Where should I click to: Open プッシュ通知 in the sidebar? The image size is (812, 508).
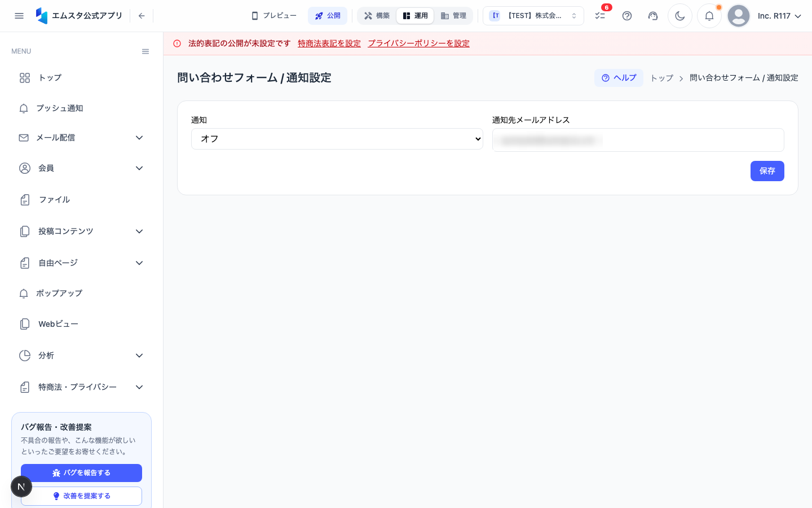81,108
